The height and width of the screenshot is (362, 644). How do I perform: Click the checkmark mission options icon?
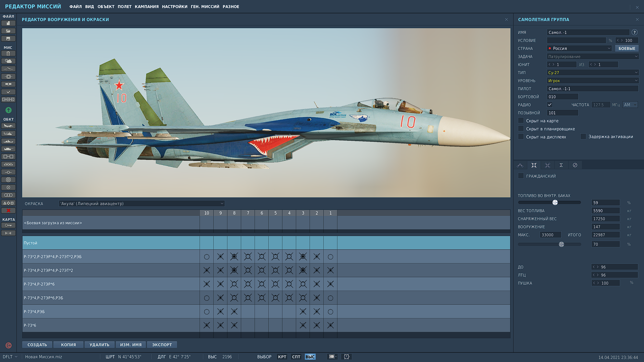pos(8,92)
